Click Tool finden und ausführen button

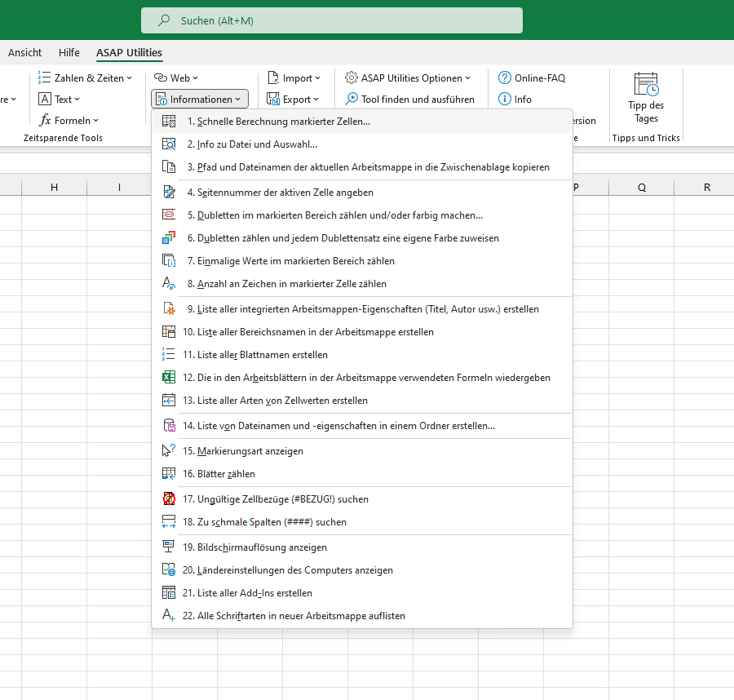coord(409,100)
